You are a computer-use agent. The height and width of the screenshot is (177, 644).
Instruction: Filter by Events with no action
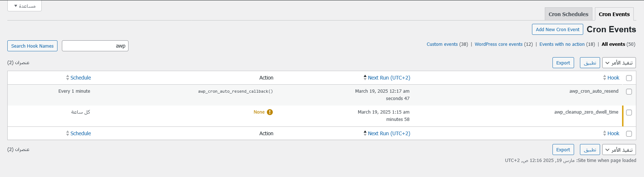(562, 44)
